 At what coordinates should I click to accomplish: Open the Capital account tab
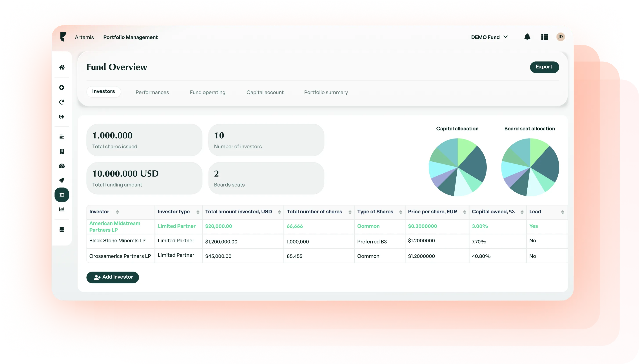click(265, 92)
